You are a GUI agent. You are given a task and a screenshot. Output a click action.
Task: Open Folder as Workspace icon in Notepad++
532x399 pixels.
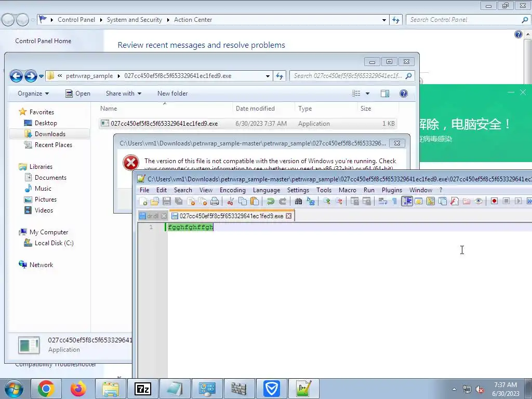[x=467, y=201]
